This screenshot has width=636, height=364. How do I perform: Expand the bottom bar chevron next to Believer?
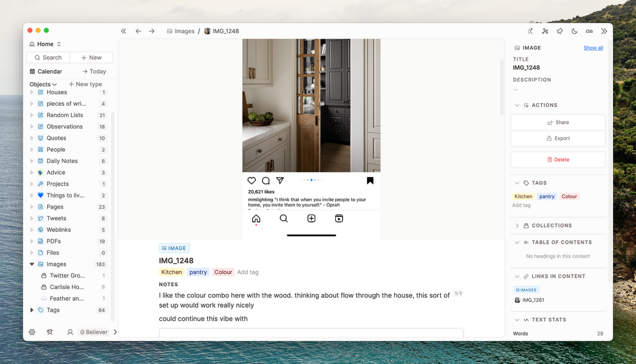point(115,332)
